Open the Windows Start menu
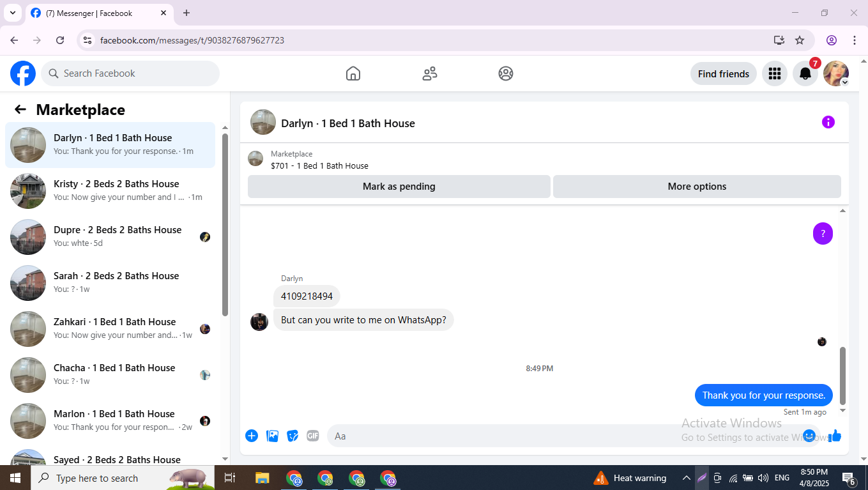This screenshot has width=868, height=490. 15,478
